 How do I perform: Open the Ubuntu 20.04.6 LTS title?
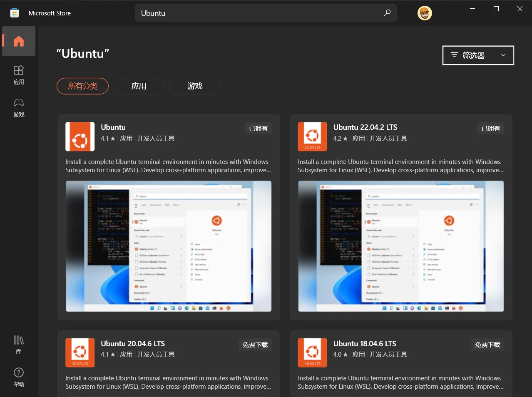tap(133, 344)
